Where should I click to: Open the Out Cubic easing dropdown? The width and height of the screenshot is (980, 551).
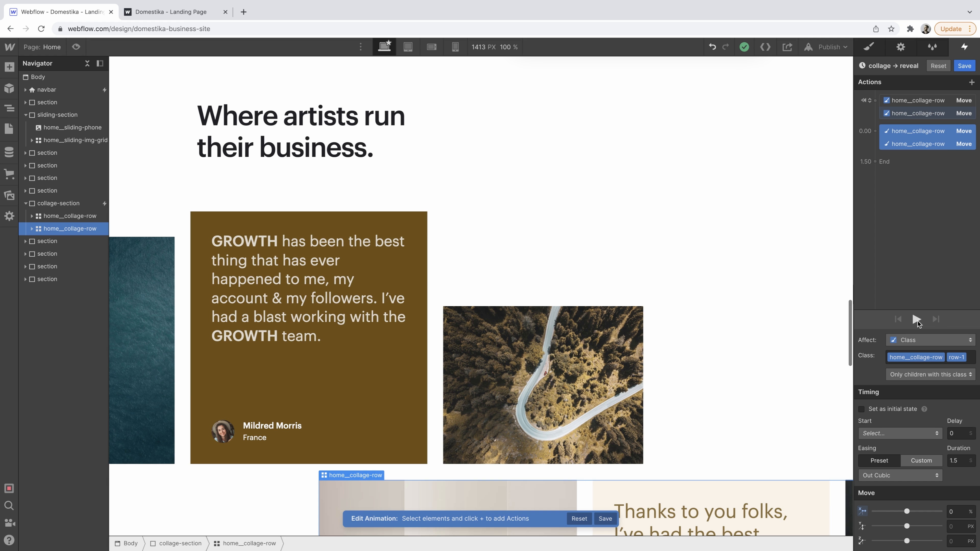[900, 475]
